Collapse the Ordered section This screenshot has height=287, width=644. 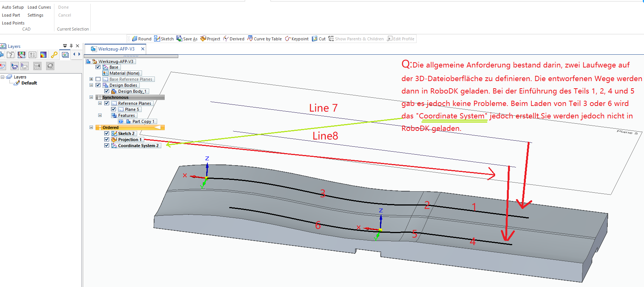[91, 127]
